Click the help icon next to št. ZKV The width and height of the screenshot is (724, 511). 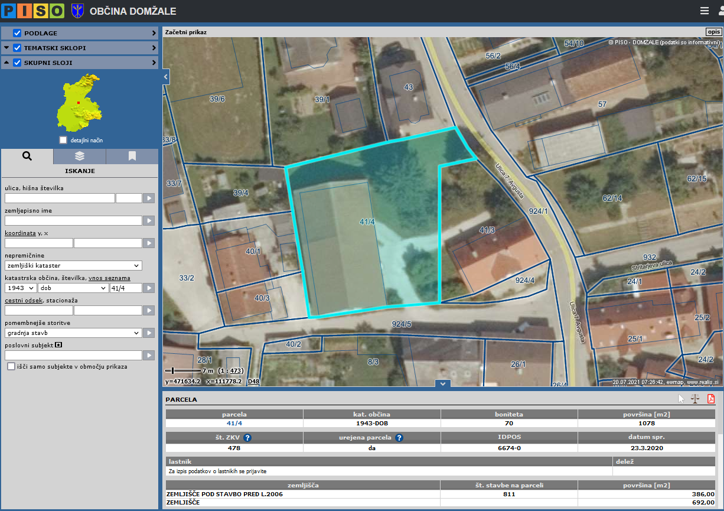pos(248,438)
